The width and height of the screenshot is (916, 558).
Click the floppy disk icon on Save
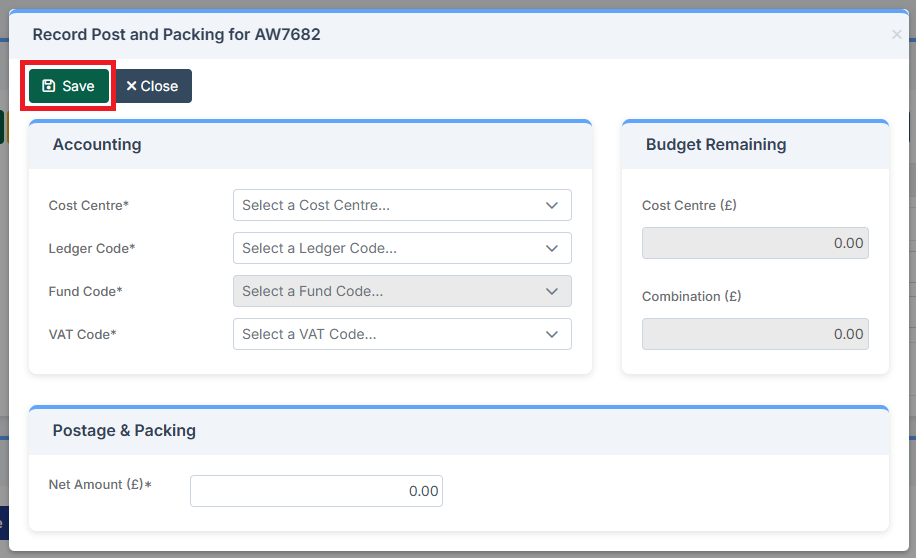(x=49, y=86)
